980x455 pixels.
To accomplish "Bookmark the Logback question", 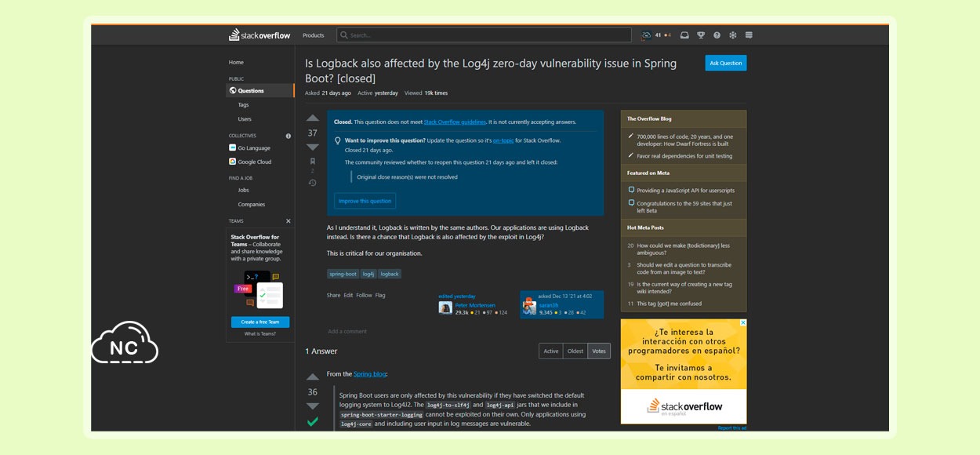I will [x=312, y=162].
